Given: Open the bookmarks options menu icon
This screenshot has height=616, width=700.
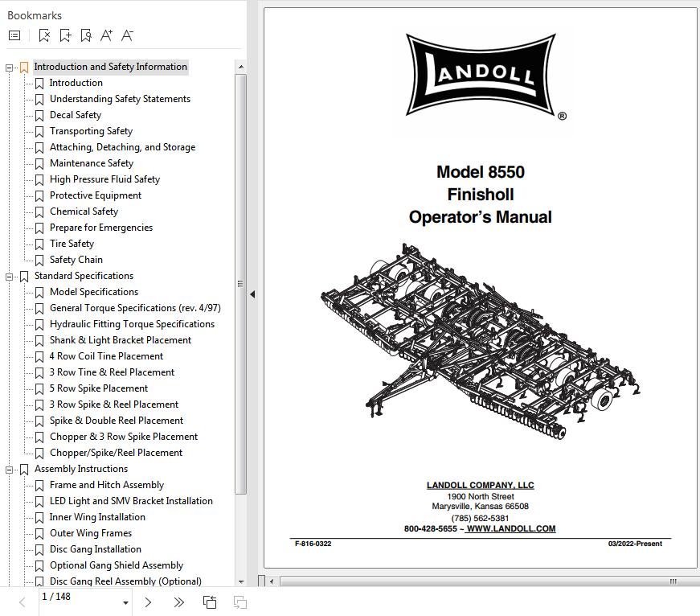Looking at the screenshot, I should tap(14, 35).
